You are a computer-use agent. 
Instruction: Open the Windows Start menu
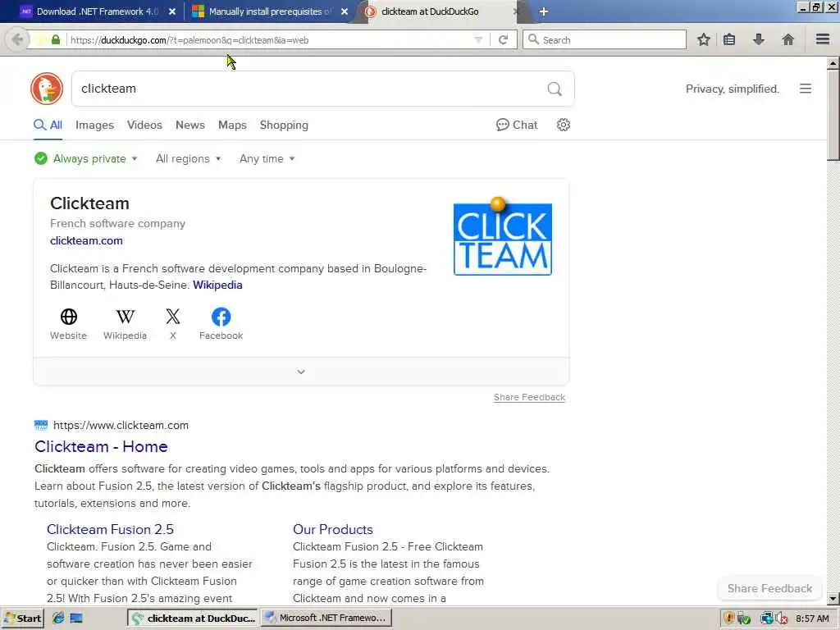pyautogui.click(x=22, y=619)
